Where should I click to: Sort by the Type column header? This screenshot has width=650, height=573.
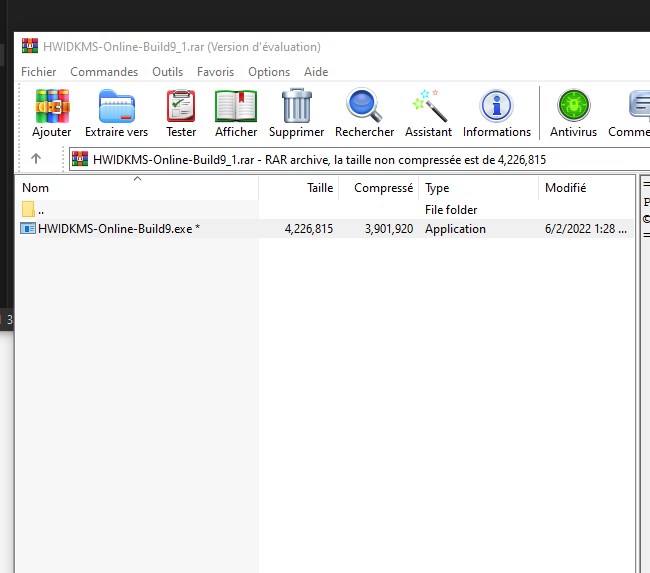pyautogui.click(x=478, y=188)
